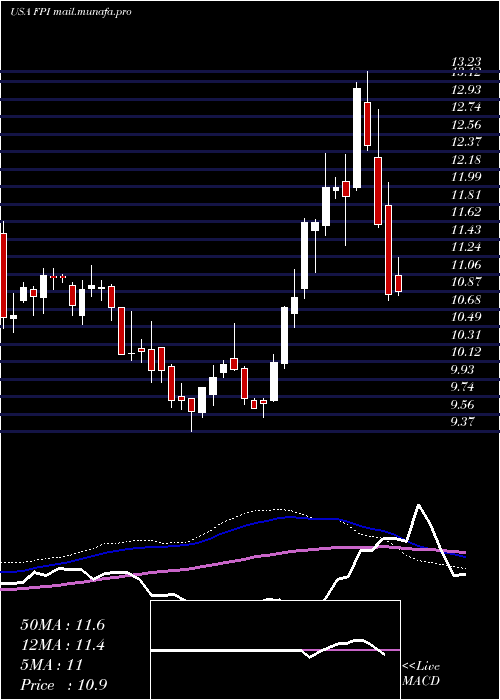The width and height of the screenshot is (500, 700).
Task: Click the MACD inset chart box
Action: [275, 650]
